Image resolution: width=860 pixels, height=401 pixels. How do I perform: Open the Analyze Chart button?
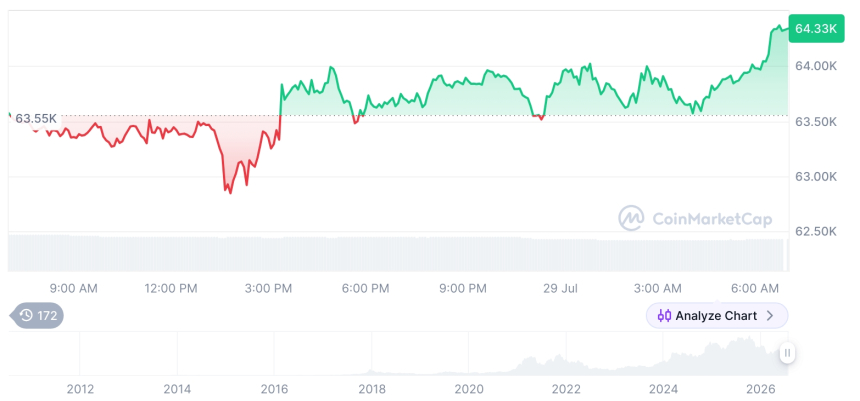(717, 316)
